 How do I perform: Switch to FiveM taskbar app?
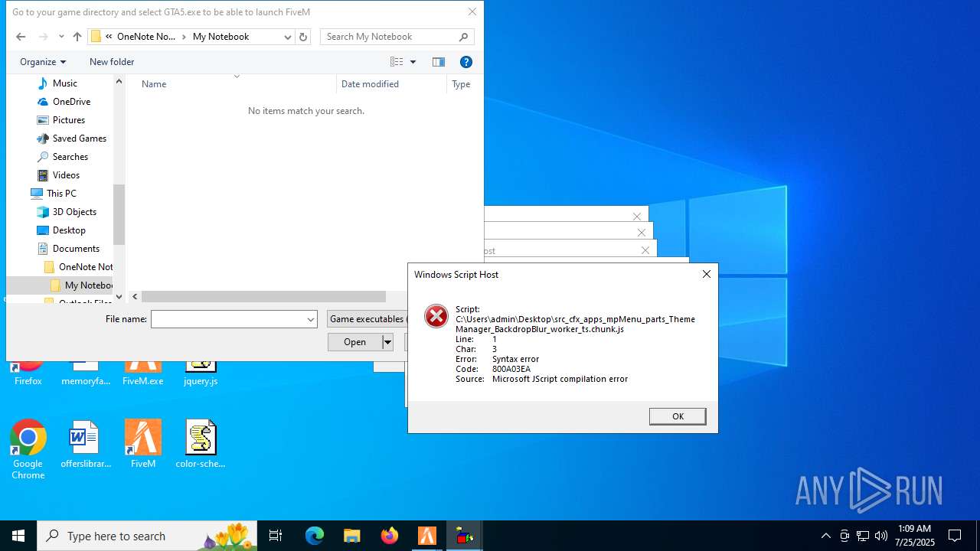427,536
